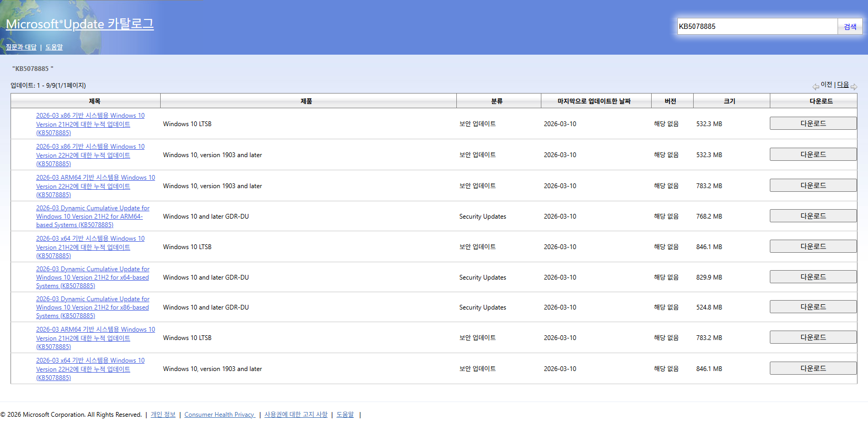The height and width of the screenshot is (422, 868).
Task: Open Dynamic Cumulative Update for ARM64-based Systems link
Action: pos(93,217)
